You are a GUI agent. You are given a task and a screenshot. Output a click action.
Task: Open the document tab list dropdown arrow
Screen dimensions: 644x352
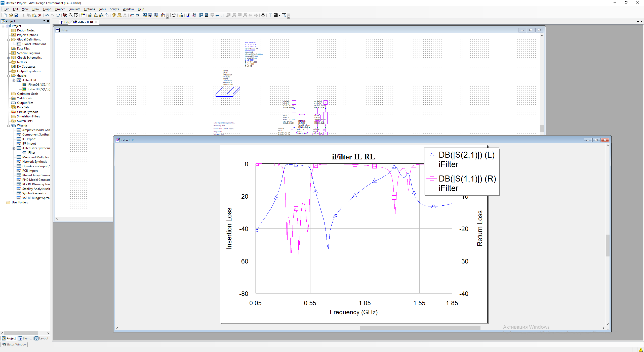point(638,22)
